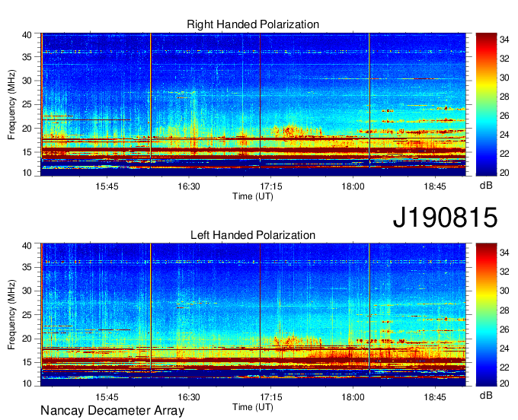Click the 32 dB tick on Left Handed color bar
This screenshot has height=420, width=518.
(504, 272)
